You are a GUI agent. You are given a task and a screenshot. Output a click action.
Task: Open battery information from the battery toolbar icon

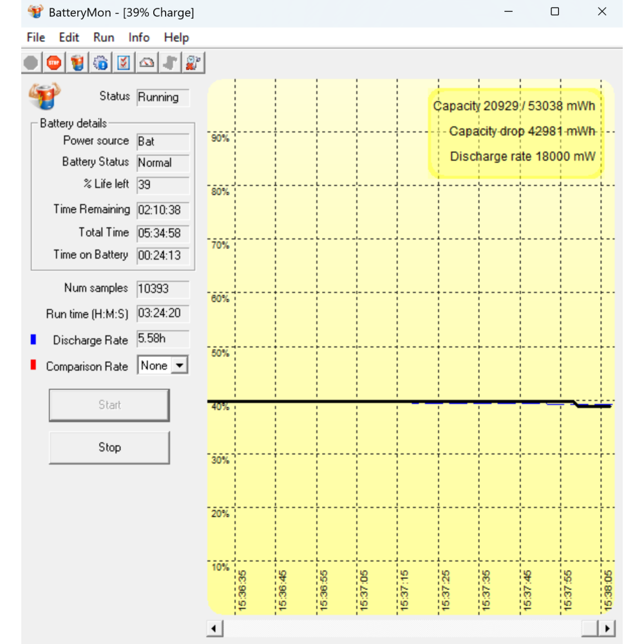(x=77, y=62)
